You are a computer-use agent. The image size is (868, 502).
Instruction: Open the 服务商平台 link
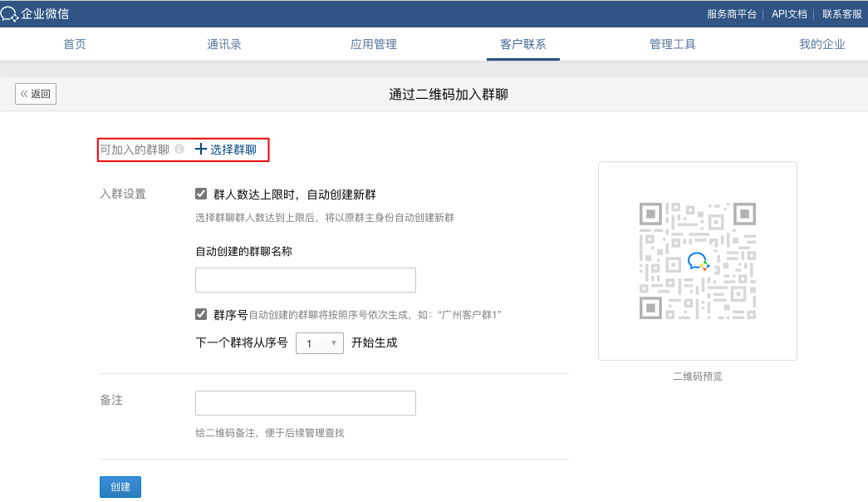tap(731, 13)
